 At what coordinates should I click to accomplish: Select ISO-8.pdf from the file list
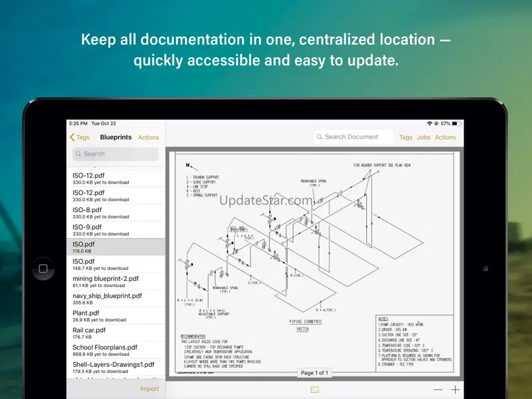click(x=116, y=213)
